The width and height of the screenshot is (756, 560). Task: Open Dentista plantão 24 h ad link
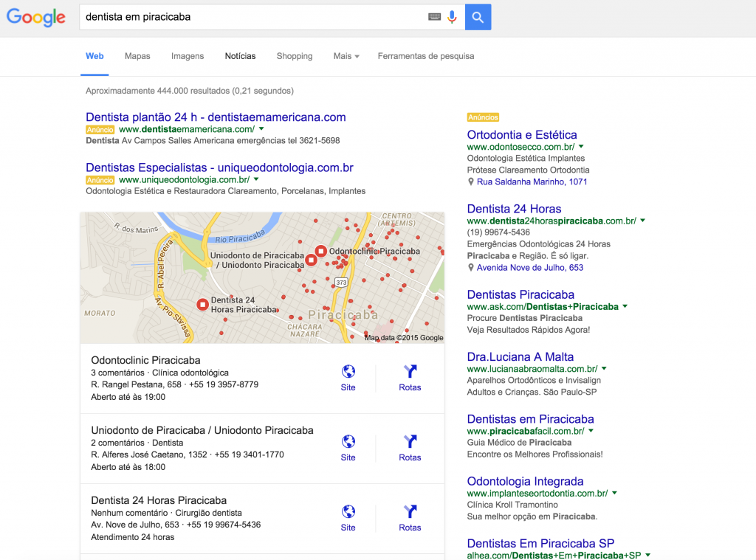point(216,117)
